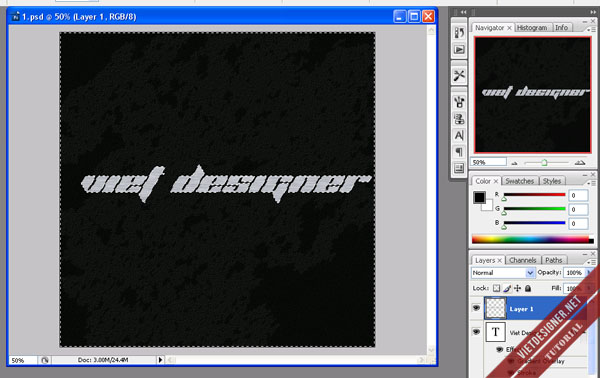The width and height of the screenshot is (600, 378).
Task: Toggle lock transparent pixels
Action: pyautogui.click(x=496, y=288)
